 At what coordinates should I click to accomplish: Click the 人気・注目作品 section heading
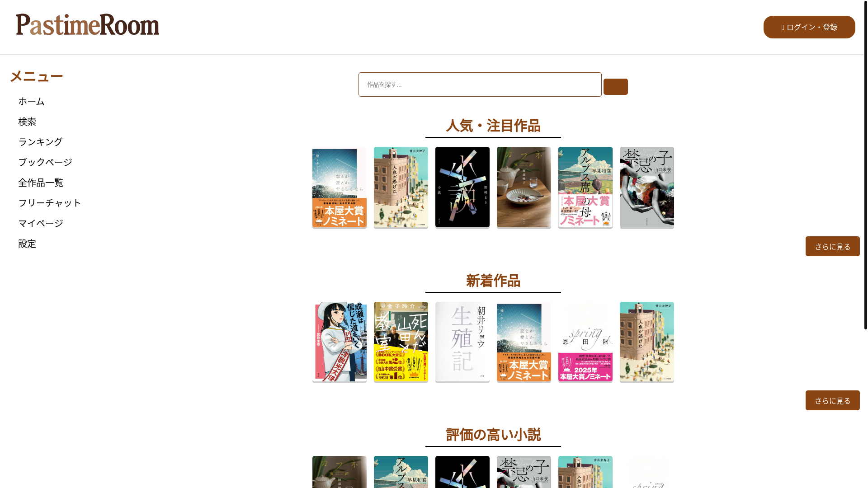493,126
